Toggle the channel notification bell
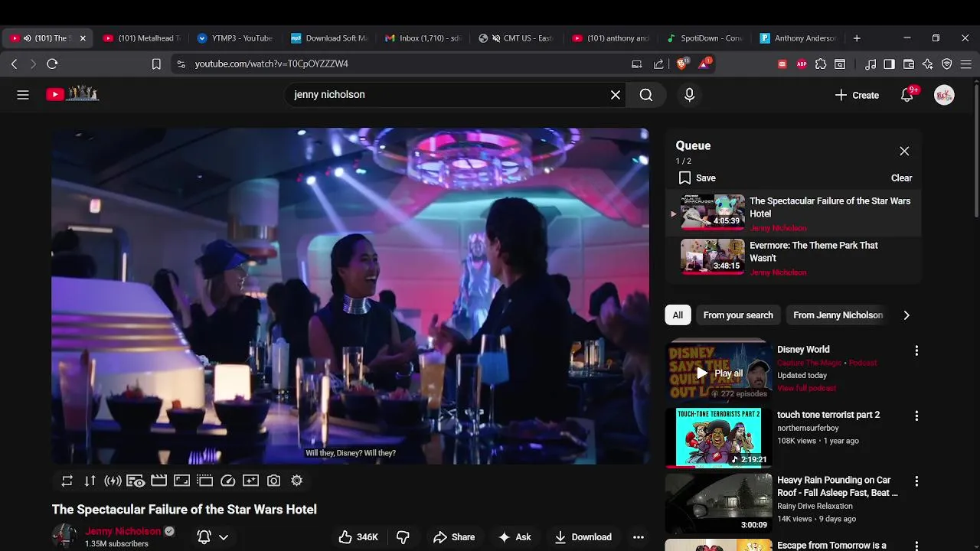The height and width of the screenshot is (551, 980). [x=204, y=537]
